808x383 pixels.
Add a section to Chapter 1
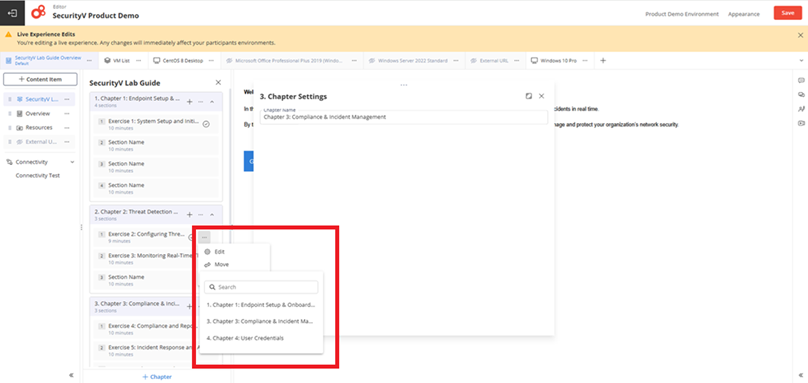coord(189,102)
